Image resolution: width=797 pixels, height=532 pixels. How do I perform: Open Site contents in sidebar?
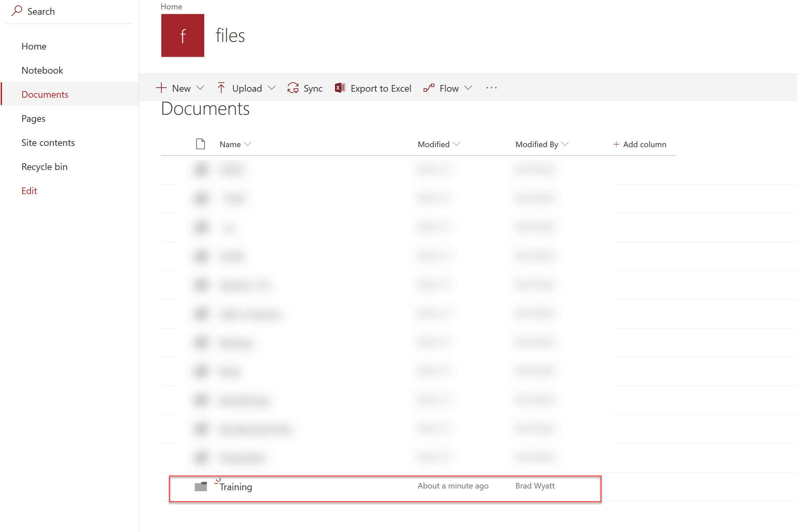pyautogui.click(x=48, y=143)
